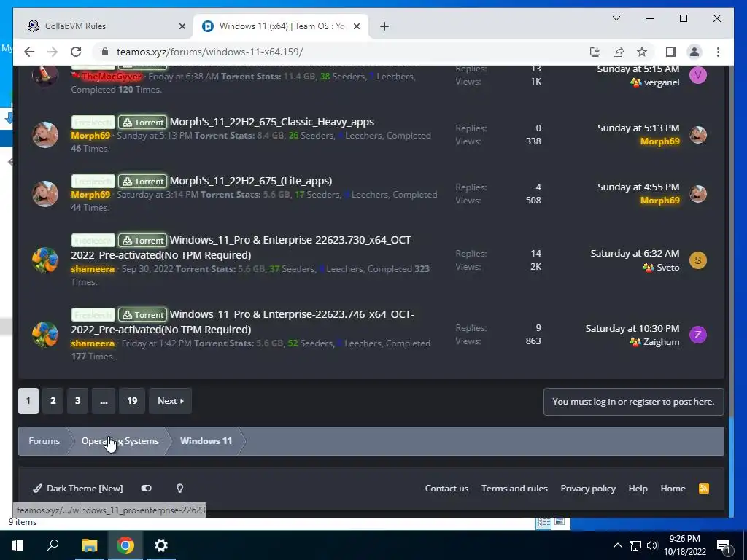Viewport: 747px width, 560px height.
Task: Open taskbar search magnifier
Action: 53,545
